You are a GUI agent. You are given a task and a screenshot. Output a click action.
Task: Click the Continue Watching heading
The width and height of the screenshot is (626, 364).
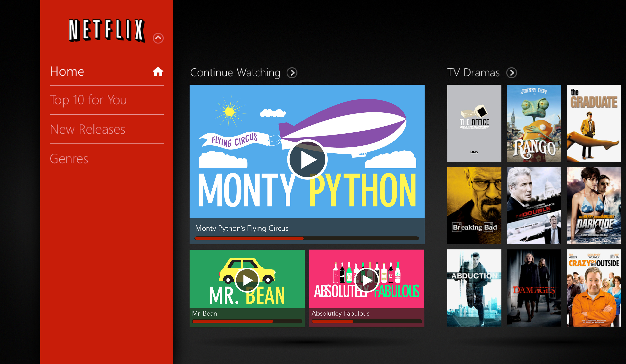(x=235, y=73)
